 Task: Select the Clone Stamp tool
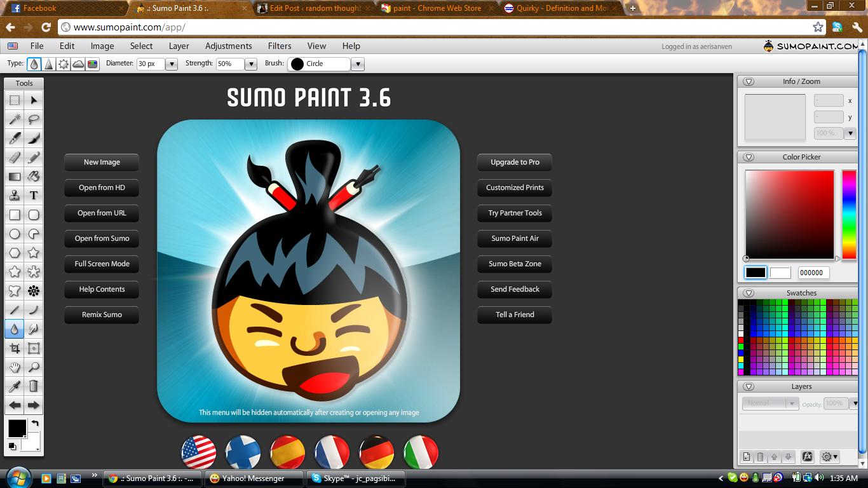[x=15, y=196]
